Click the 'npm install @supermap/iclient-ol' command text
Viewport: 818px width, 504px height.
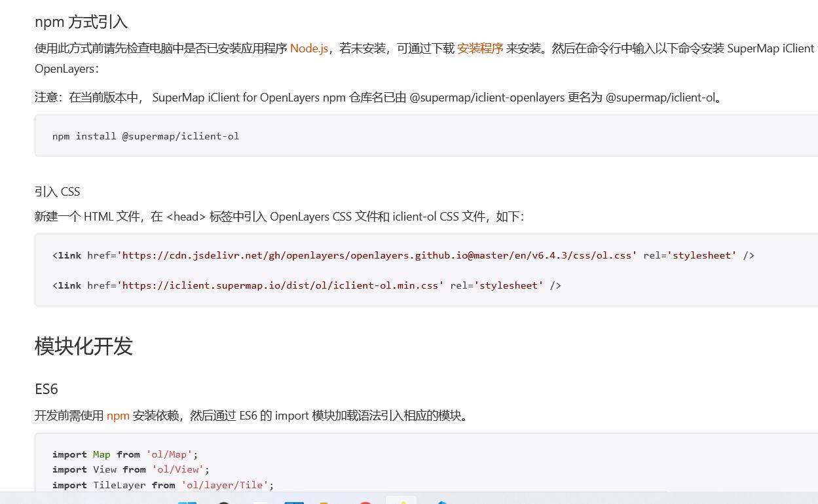pos(146,136)
